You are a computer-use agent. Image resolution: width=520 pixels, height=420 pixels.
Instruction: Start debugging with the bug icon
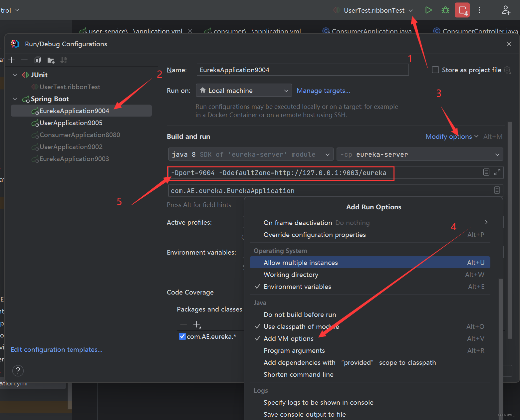click(445, 10)
